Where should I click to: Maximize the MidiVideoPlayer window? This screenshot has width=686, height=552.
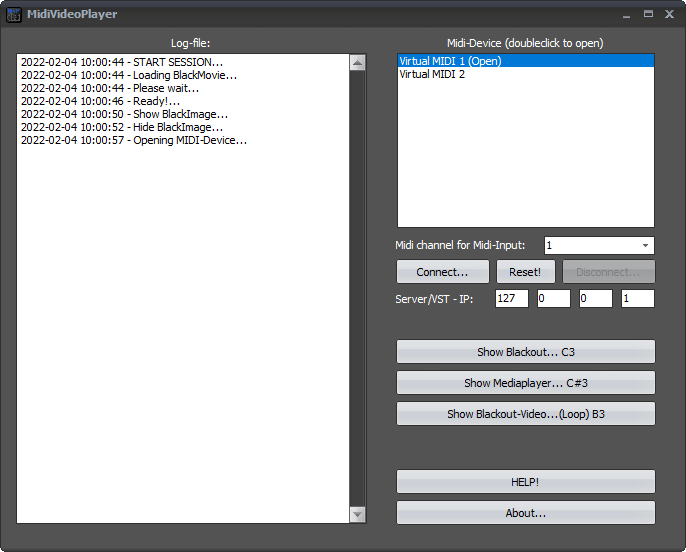point(648,14)
